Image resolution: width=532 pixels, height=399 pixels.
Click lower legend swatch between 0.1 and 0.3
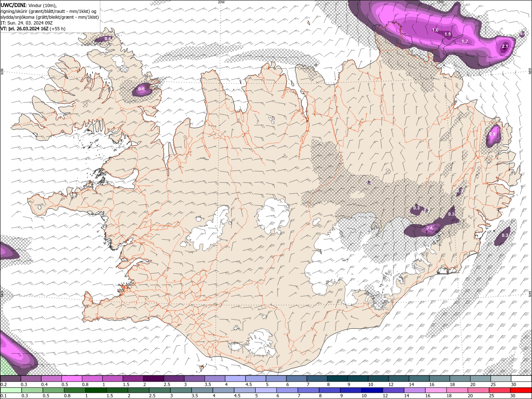[x=11, y=390]
